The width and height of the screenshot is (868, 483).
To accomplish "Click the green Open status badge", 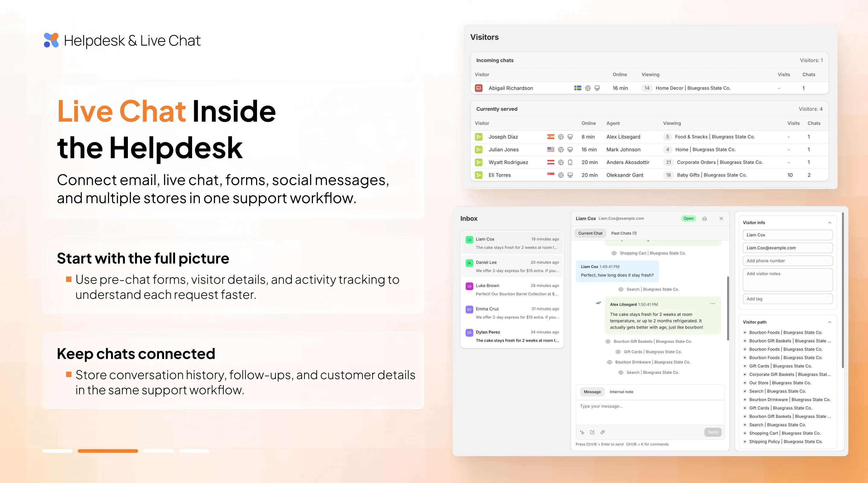I will pos(689,219).
